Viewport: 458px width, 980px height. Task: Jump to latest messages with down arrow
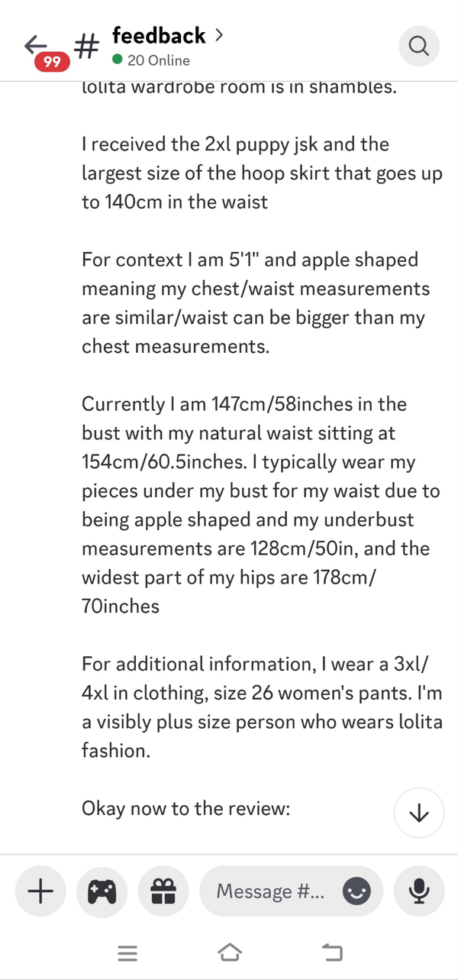(419, 813)
